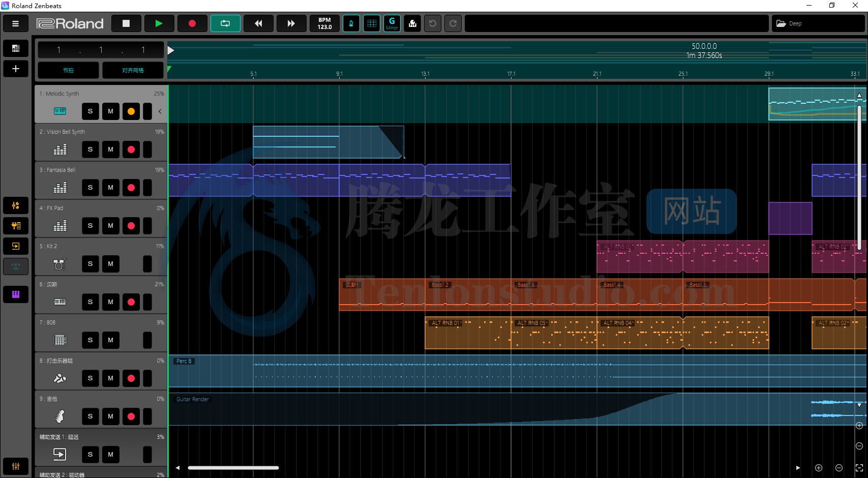
Task: Open the mixer icon in the bottom-left sidebar
Action: [x=16, y=466]
